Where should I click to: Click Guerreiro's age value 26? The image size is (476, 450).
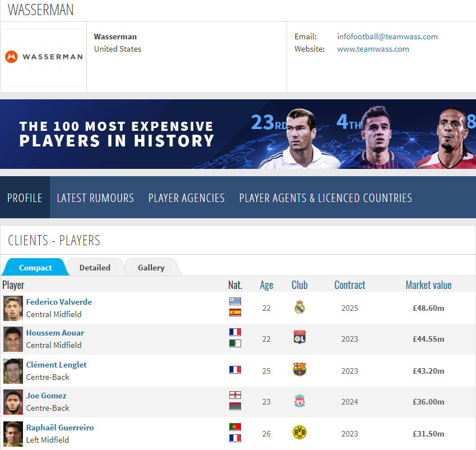coord(266,434)
